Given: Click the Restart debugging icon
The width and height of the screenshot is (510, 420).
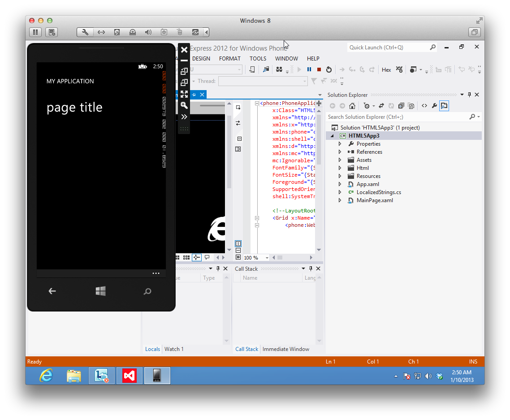Looking at the screenshot, I should 328,69.
